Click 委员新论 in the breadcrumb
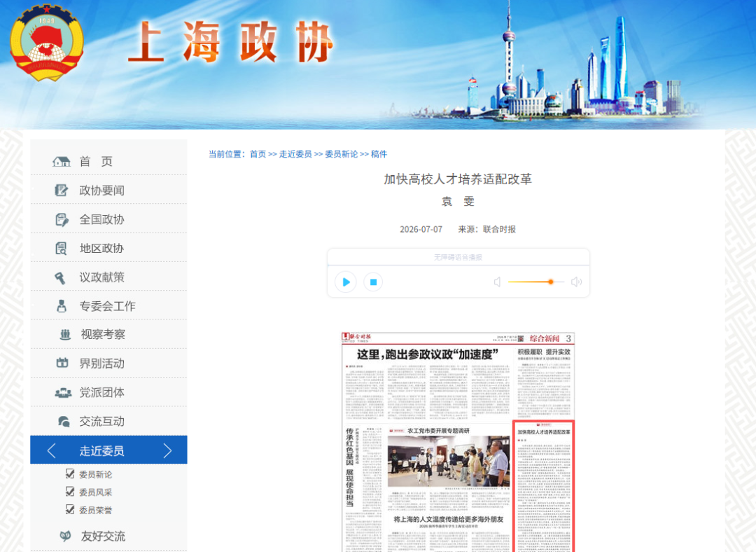This screenshot has width=756, height=552. click(341, 154)
